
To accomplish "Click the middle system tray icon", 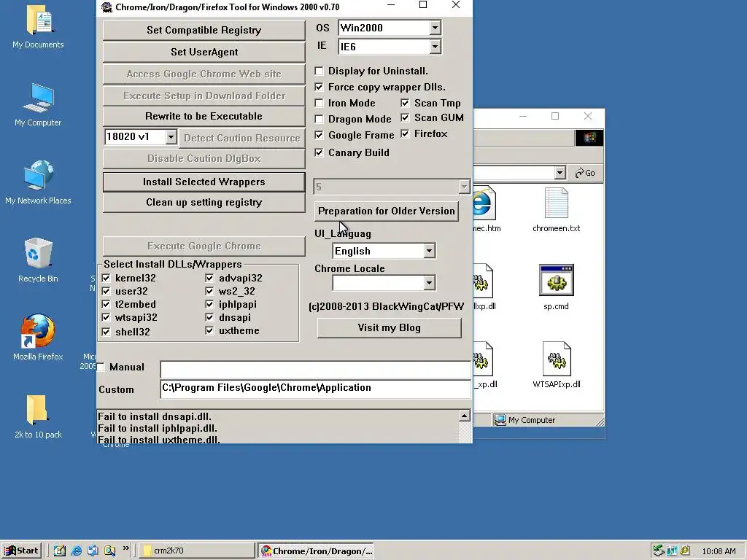I will click(x=672, y=551).
